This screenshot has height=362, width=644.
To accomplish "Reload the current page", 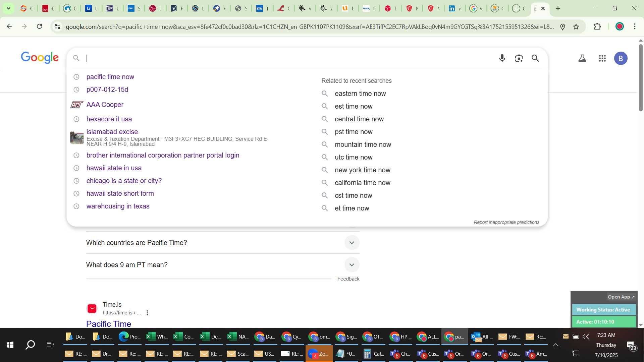I will [x=40, y=26].
